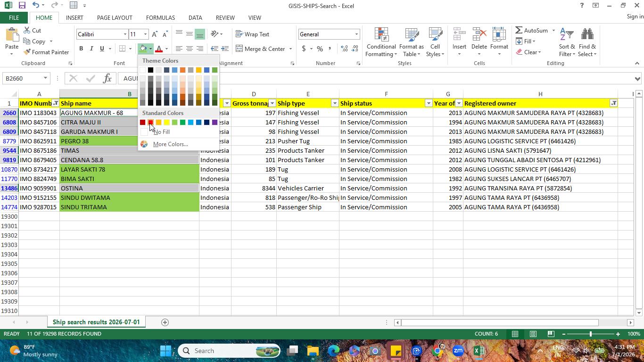
Task: Open Conditional Formatting in the Styles group
Action: point(381,41)
